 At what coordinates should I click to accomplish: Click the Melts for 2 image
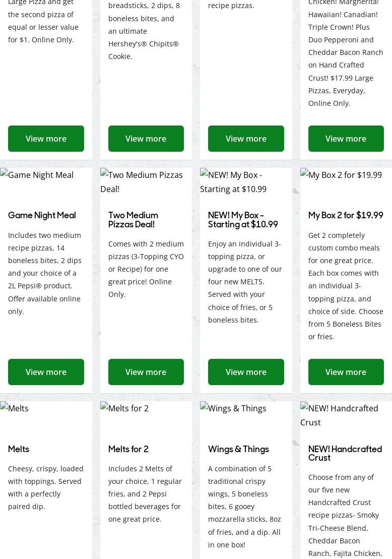pos(124,408)
